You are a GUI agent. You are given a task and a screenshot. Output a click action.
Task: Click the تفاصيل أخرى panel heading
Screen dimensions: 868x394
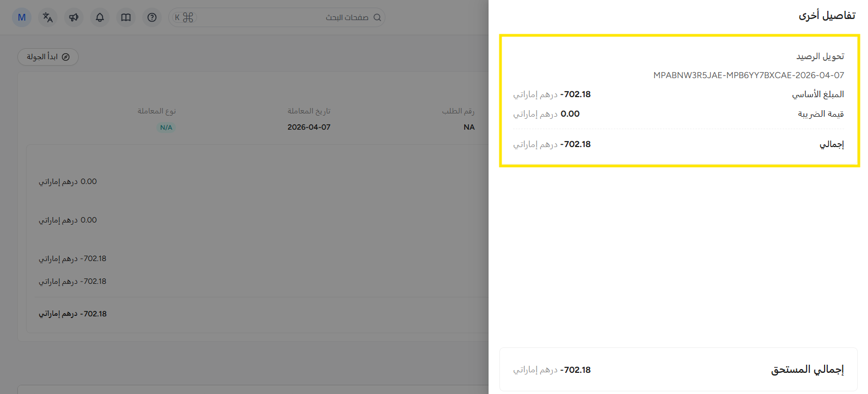(826, 16)
